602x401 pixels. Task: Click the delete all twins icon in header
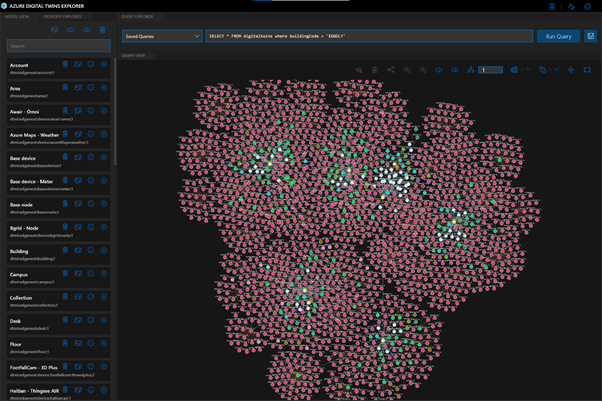[x=552, y=6]
